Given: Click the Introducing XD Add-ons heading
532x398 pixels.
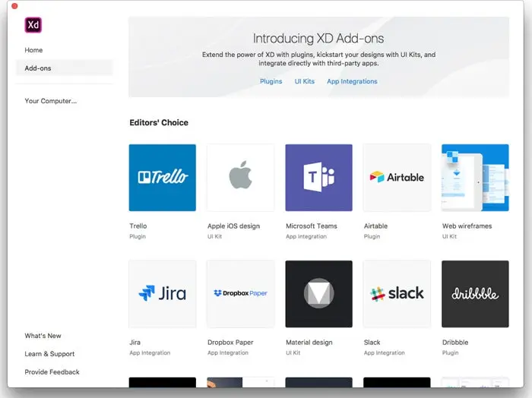Looking at the screenshot, I should click(x=318, y=38).
